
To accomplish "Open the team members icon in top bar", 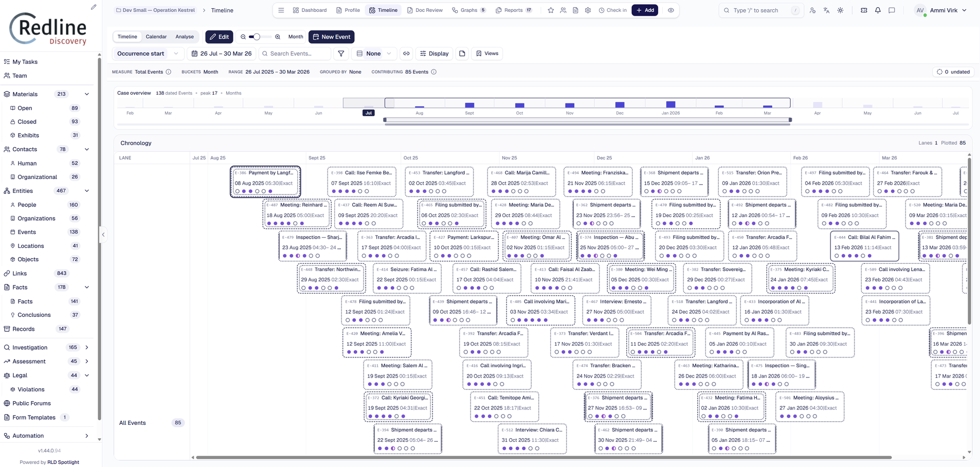I will click(563, 10).
